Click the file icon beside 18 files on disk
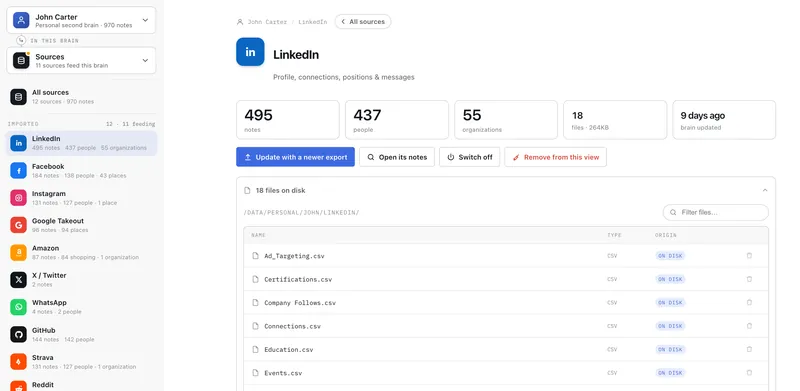 [x=247, y=190]
